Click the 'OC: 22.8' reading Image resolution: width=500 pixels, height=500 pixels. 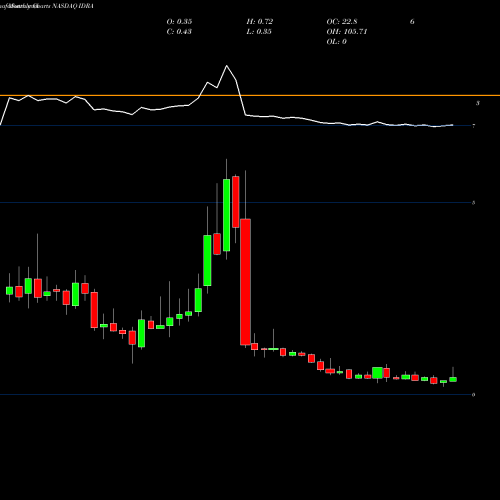click(342, 22)
